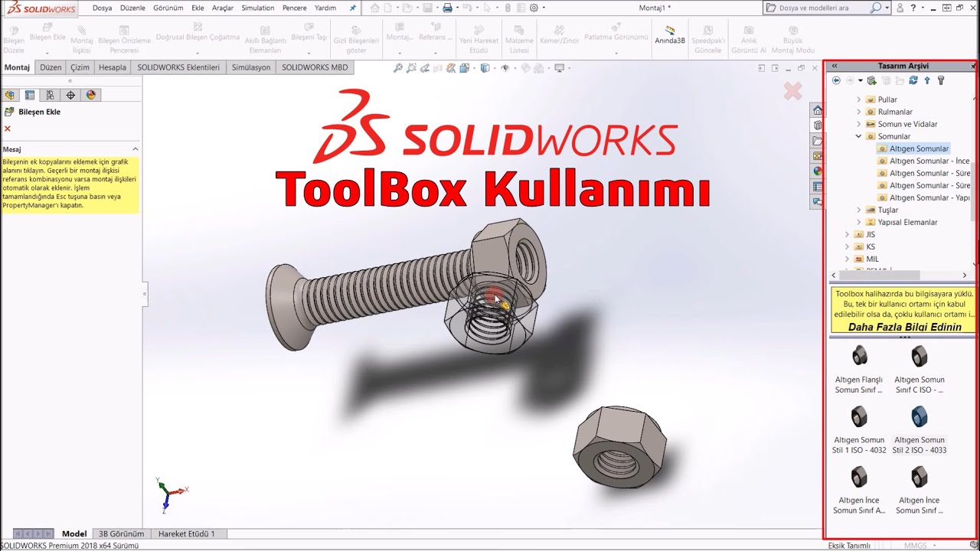Expand the Rulmanlar folder
Image resolution: width=980 pixels, height=551 pixels.
(x=859, y=112)
